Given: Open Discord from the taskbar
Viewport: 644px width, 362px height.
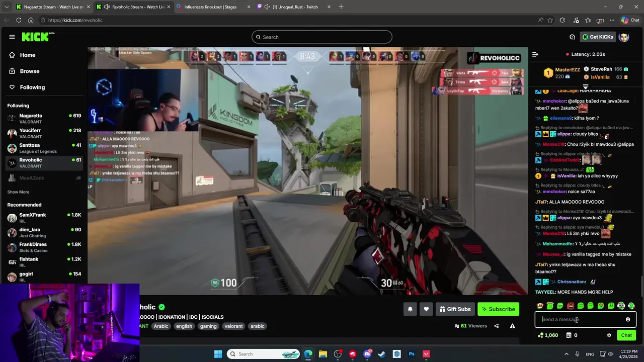Looking at the screenshot, I should point(367,354).
